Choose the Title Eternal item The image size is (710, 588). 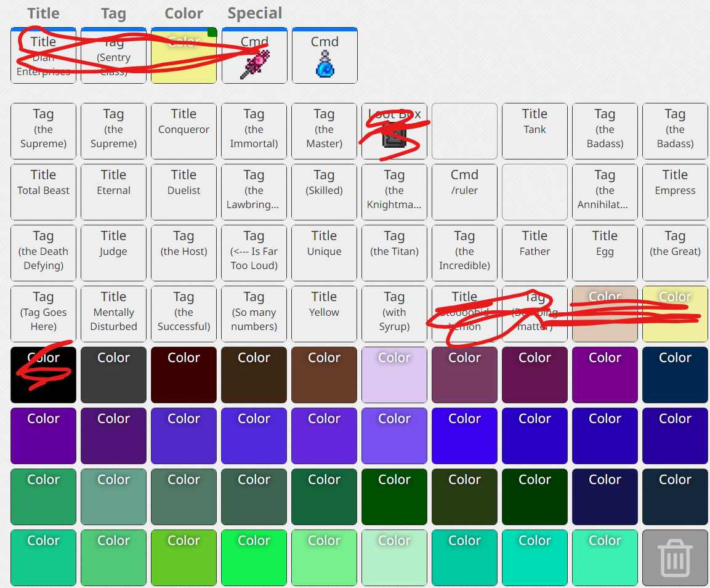point(114,192)
